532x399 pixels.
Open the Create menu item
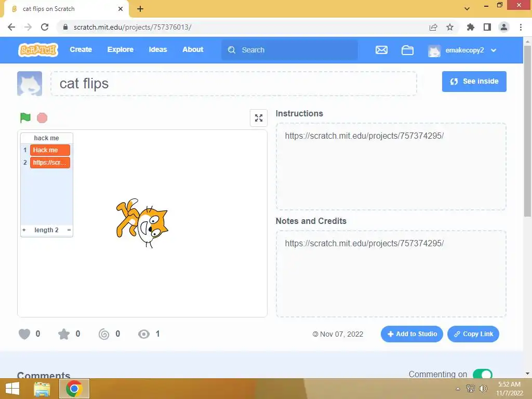coord(81,49)
